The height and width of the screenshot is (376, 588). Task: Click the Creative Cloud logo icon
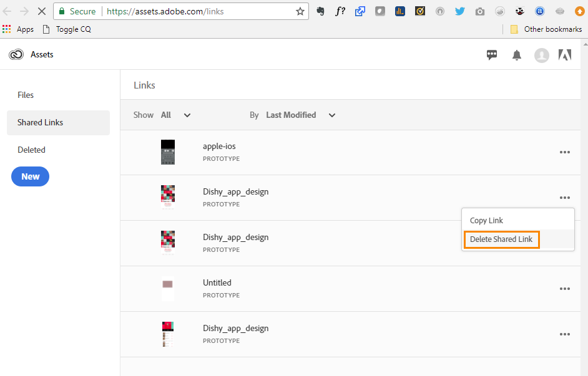[16, 55]
